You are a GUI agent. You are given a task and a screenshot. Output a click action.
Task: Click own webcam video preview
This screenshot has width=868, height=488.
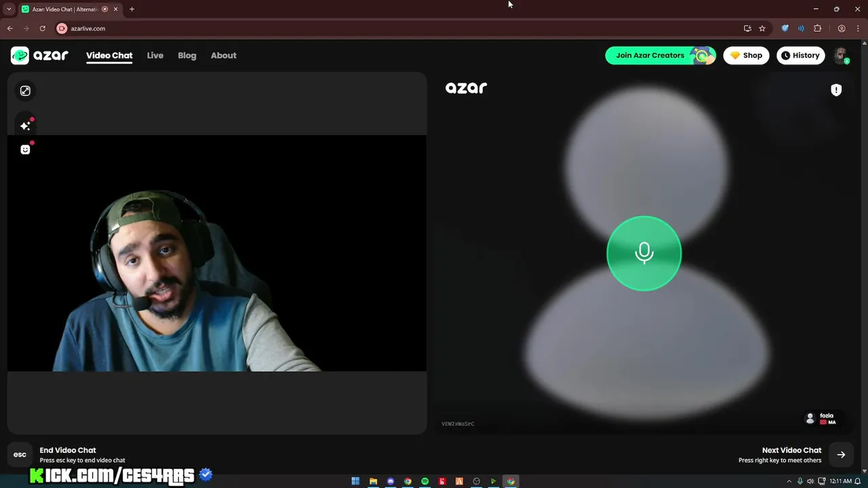tap(217, 253)
